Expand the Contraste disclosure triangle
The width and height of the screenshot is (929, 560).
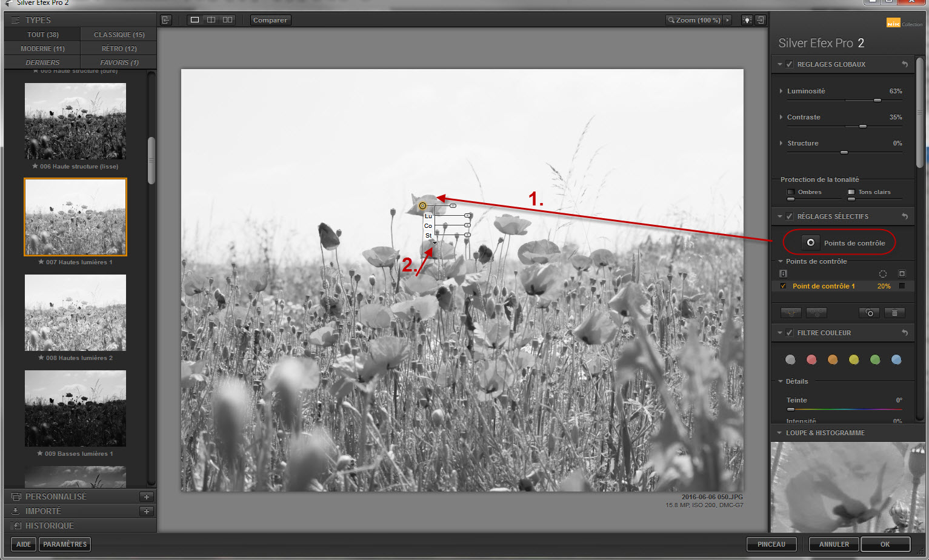tap(781, 117)
